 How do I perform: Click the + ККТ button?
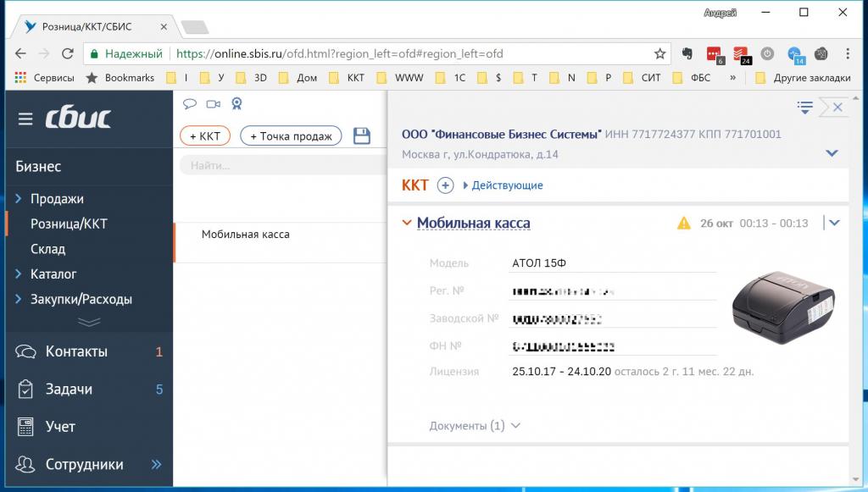tap(205, 136)
